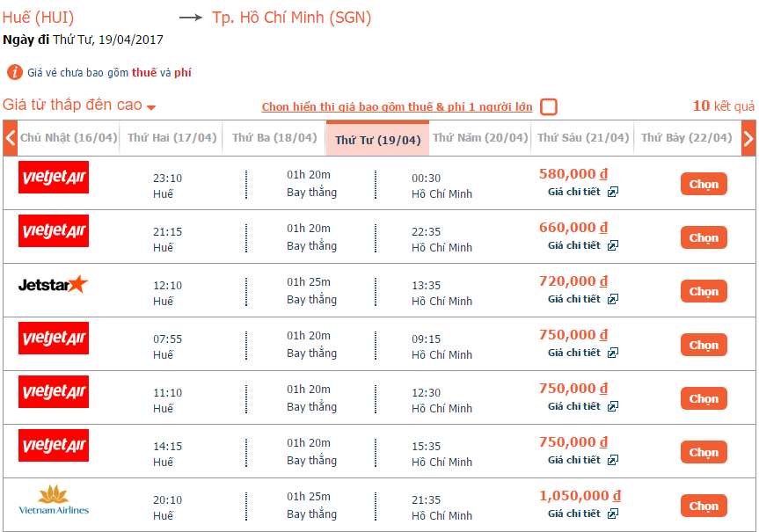Open Giá chi tiết link under 1,050,000 đ

click(x=574, y=514)
